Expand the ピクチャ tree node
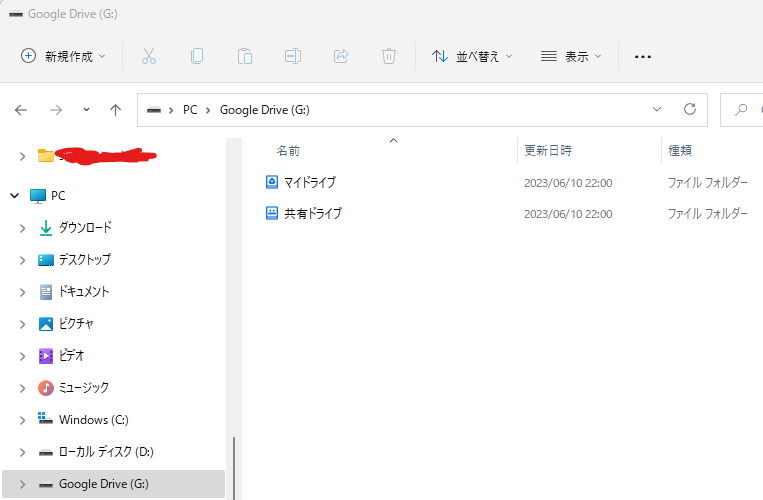Image resolution: width=763 pixels, height=500 pixels. pyautogui.click(x=22, y=324)
